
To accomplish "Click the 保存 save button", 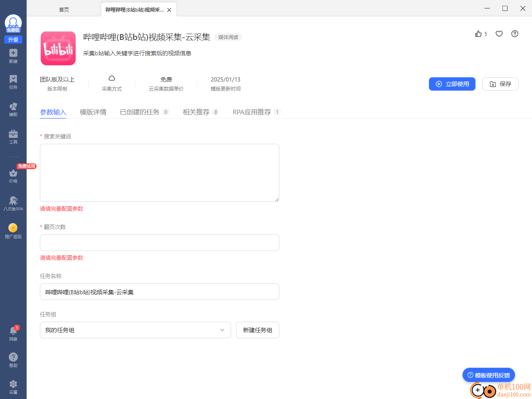I will click(x=500, y=84).
